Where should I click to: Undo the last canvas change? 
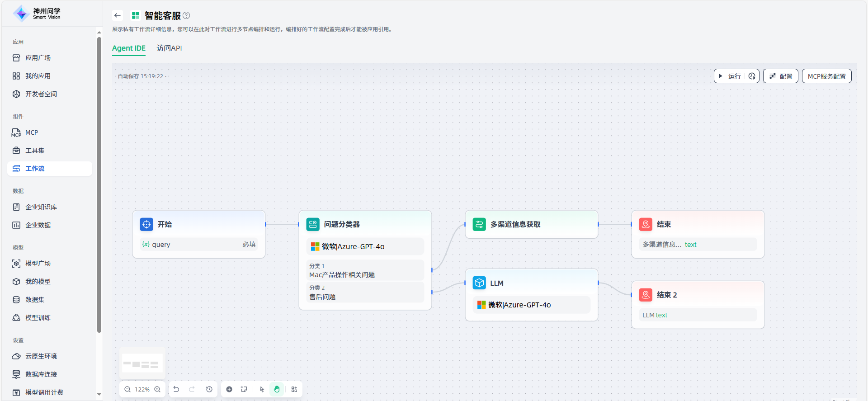(176, 389)
